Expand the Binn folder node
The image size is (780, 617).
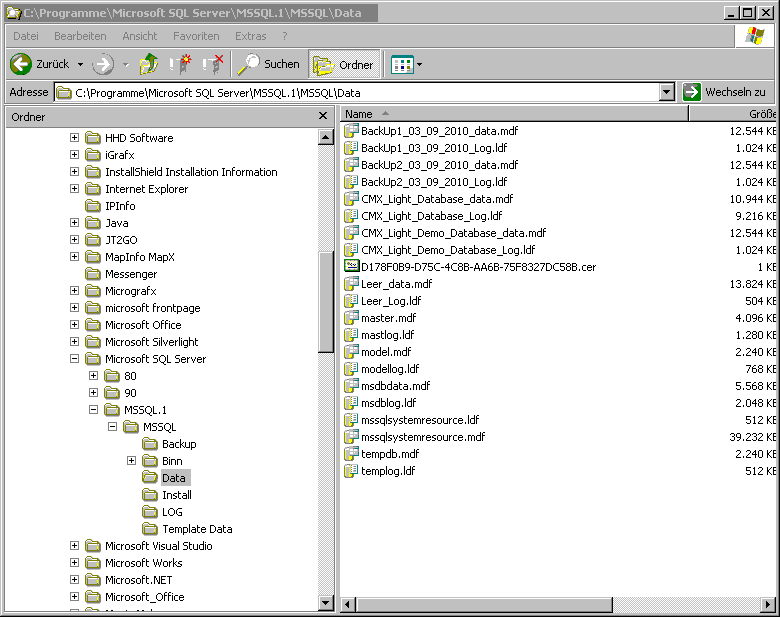131,461
